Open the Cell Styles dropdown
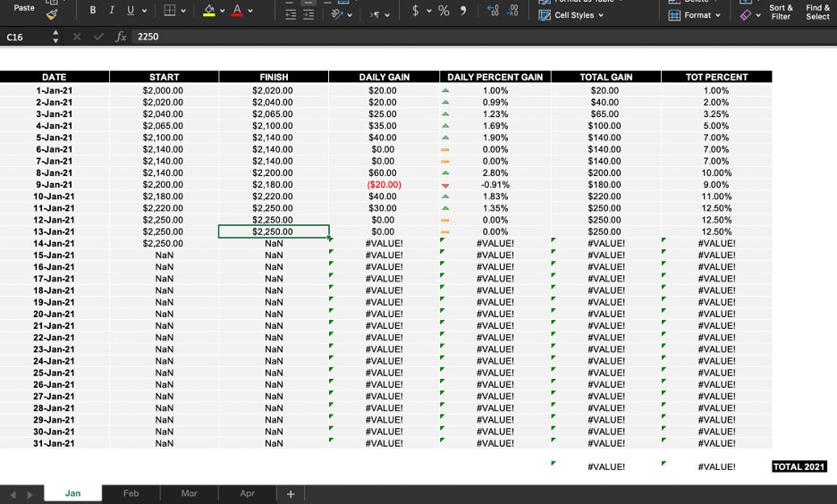Viewport: 837px width, 504px height. click(571, 15)
